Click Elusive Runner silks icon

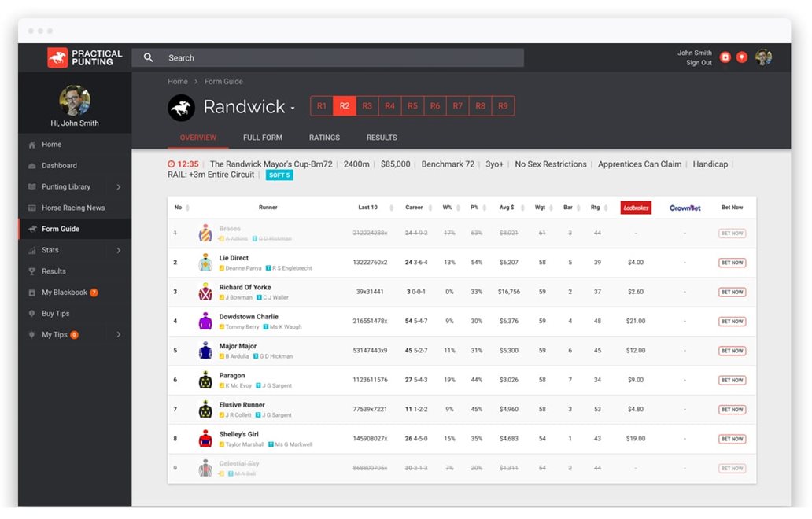(205, 409)
